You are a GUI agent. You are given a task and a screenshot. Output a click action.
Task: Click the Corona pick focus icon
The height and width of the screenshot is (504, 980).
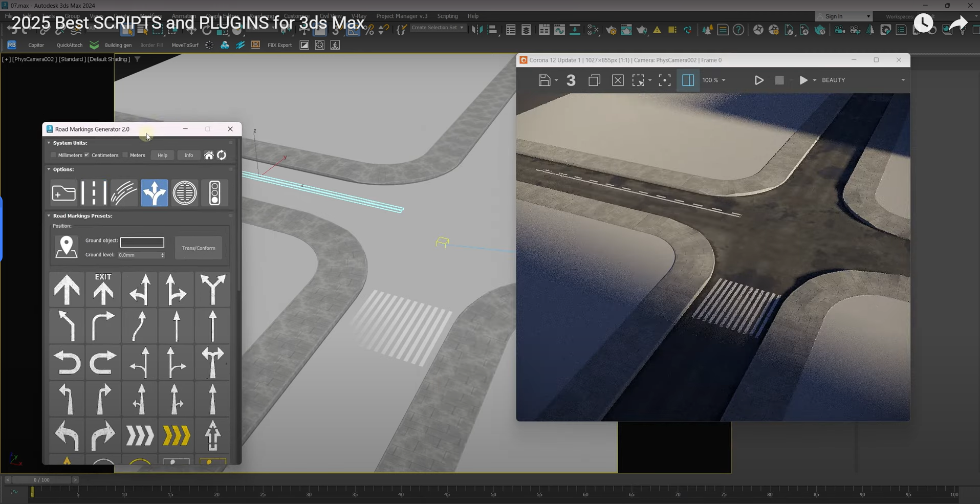click(x=664, y=80)
